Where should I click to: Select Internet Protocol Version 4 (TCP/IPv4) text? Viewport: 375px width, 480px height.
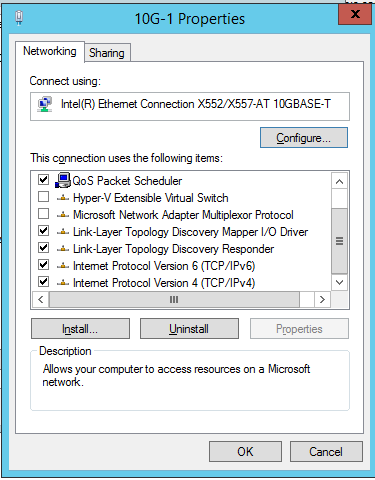(x=164, y=283)
